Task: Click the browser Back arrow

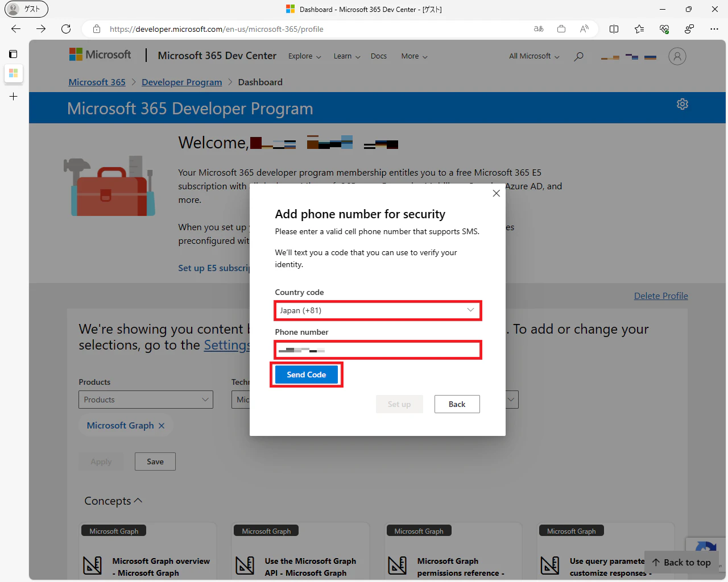Action: coord(16,29)
